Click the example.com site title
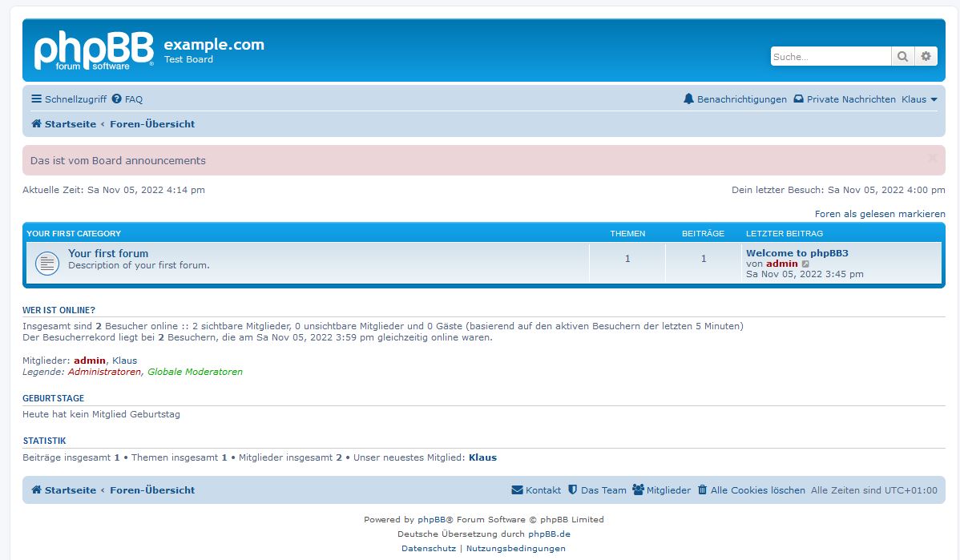This screenshot has width=960, height=560. 214,44
